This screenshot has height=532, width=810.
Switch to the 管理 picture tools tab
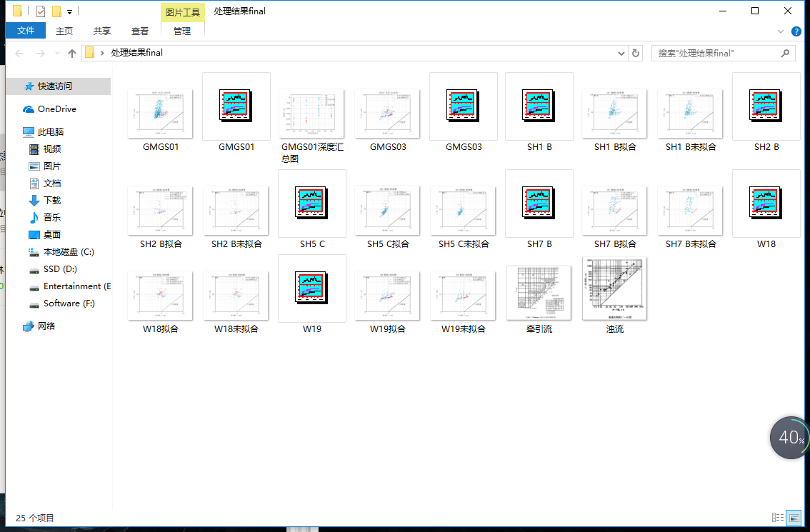click(x=182, y=31)
